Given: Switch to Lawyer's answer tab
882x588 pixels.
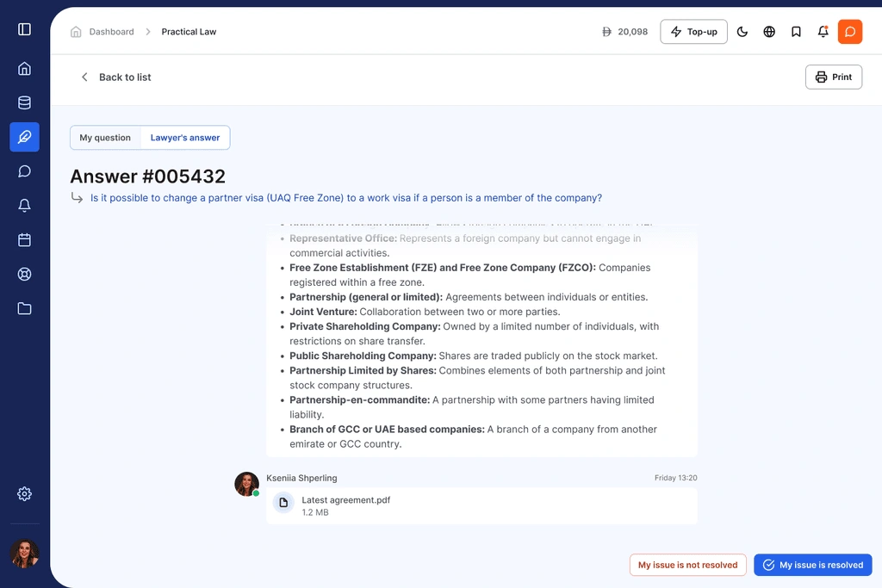Looking at the screenshot, I should point(185,138).
